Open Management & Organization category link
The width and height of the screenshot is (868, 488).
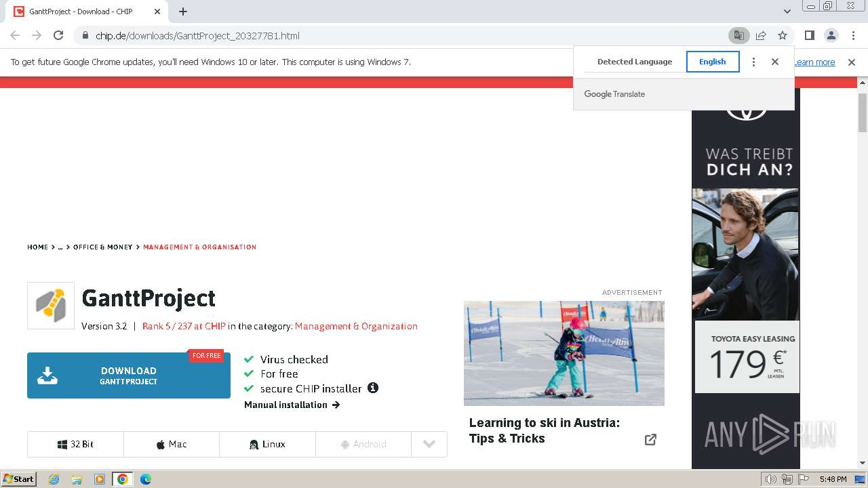356,326
